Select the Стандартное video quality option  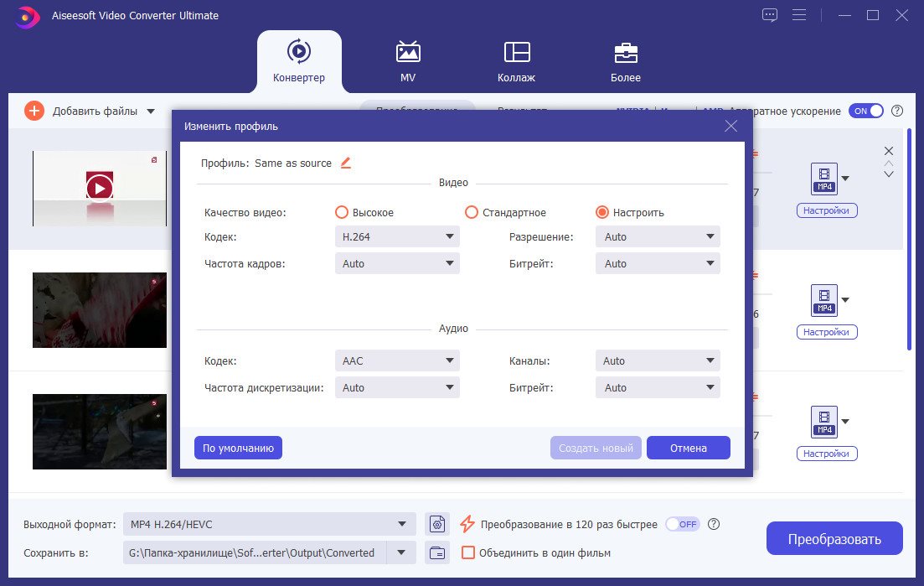coord(472,212)
